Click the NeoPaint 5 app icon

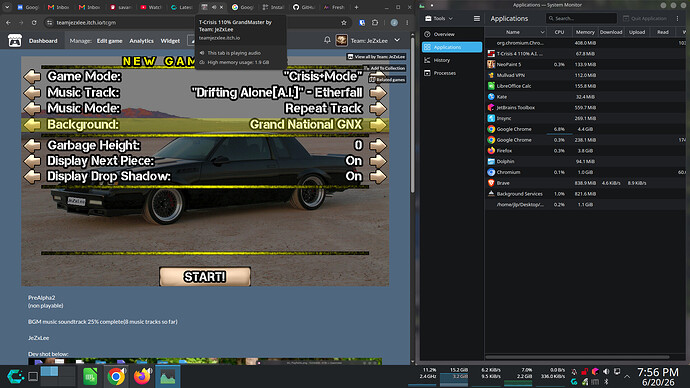click(491, 64)
